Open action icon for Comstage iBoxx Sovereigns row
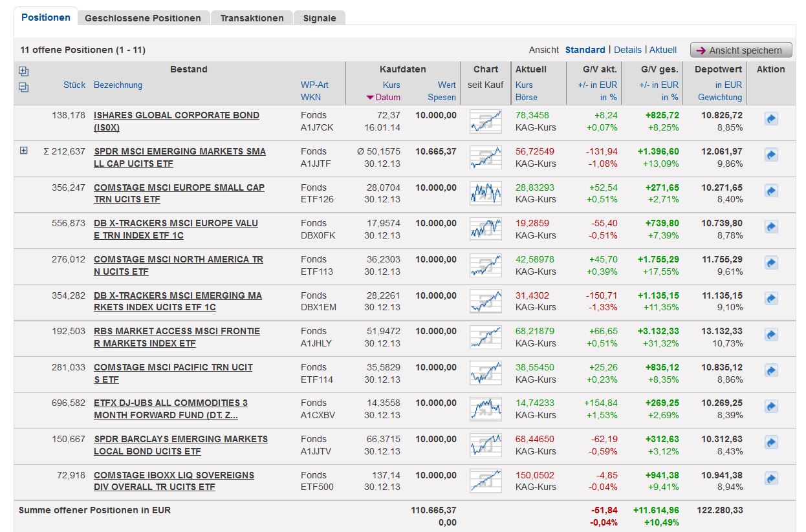This screenshot has width=806, height=532. pos(771,479)
